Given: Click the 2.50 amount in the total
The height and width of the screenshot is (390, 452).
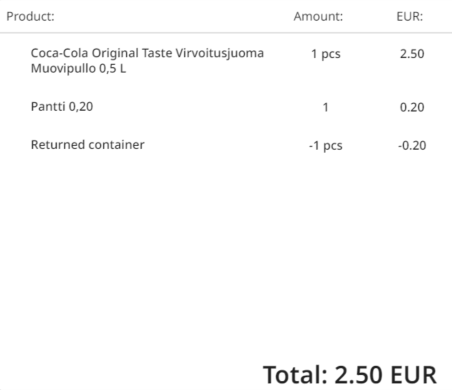Looking at the screenshot, I should pos(358,375).
